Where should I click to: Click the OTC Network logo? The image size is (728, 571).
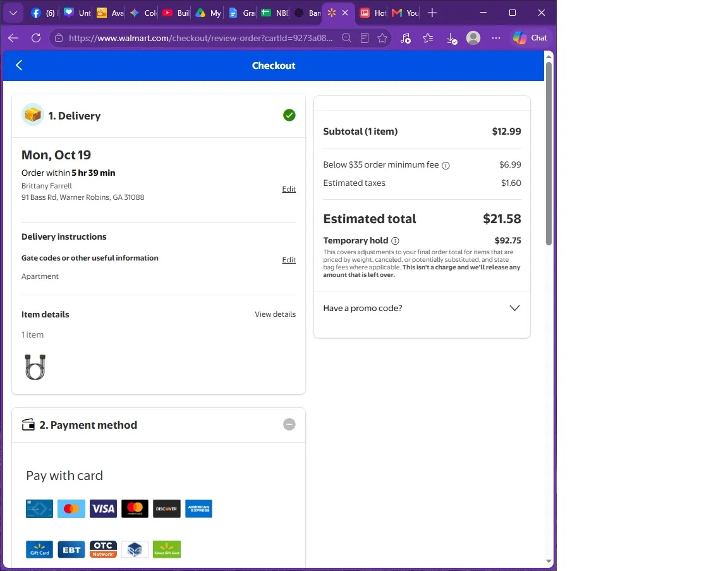point(103,549)
